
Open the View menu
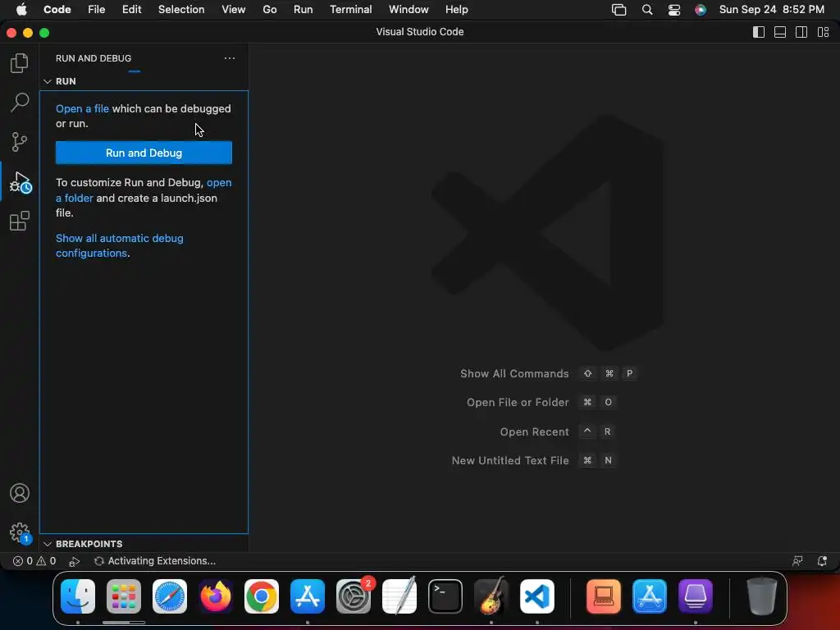point(234,10)
